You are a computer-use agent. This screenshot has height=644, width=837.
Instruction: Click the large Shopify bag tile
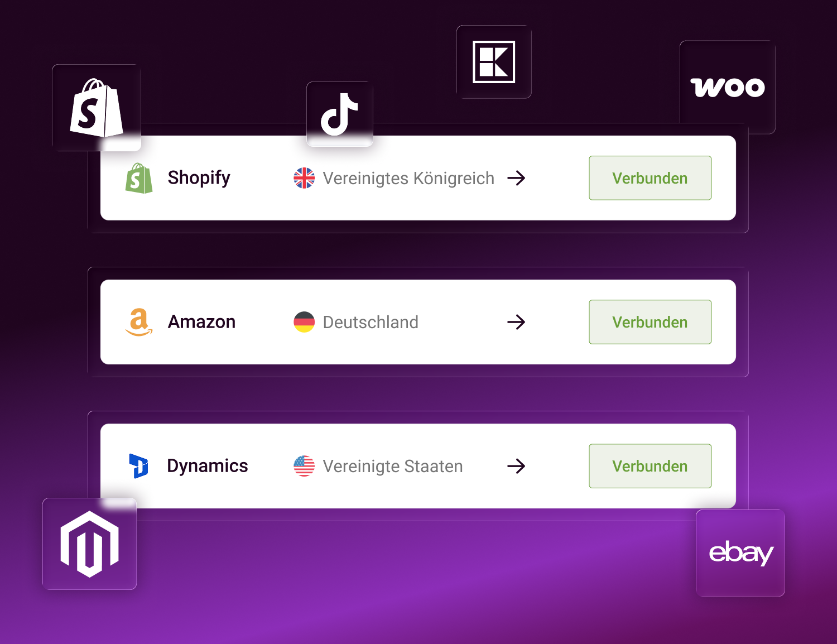tap(97, 108)
